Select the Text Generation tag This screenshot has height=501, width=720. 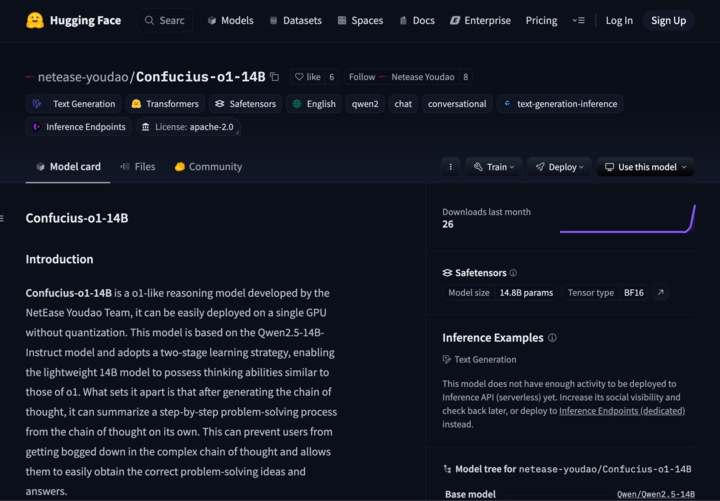pos(73,104)
